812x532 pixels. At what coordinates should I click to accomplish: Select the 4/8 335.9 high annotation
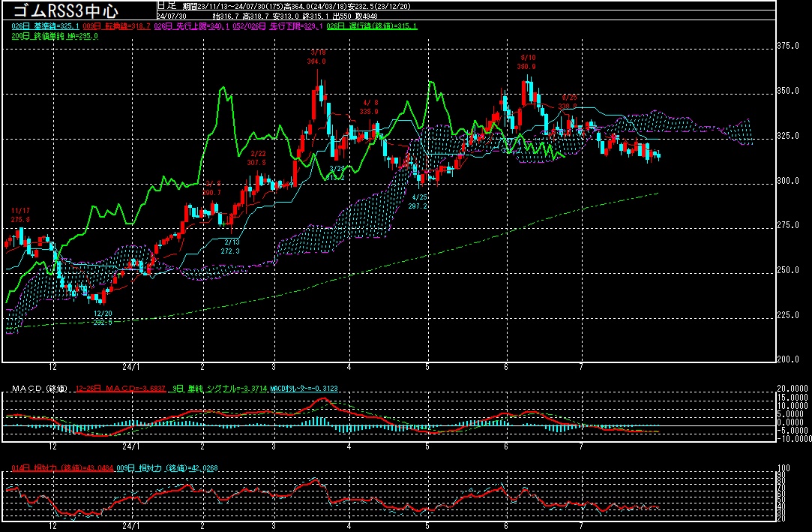point(369,107)
